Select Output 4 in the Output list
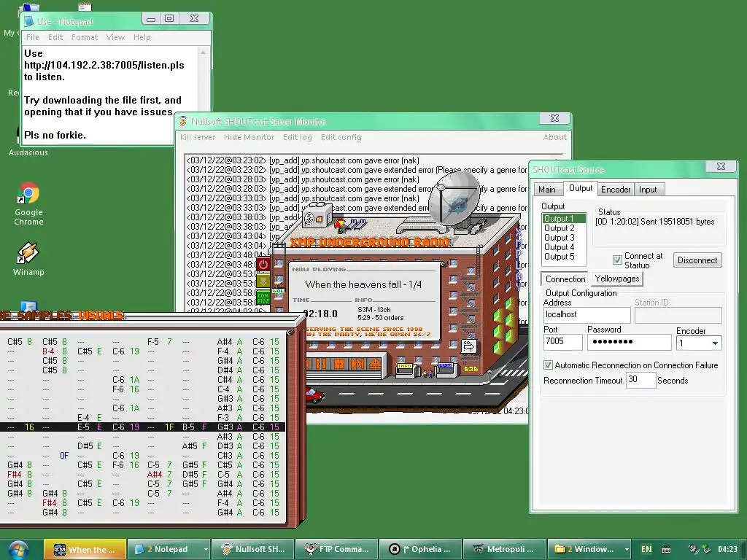 (564, 247)
